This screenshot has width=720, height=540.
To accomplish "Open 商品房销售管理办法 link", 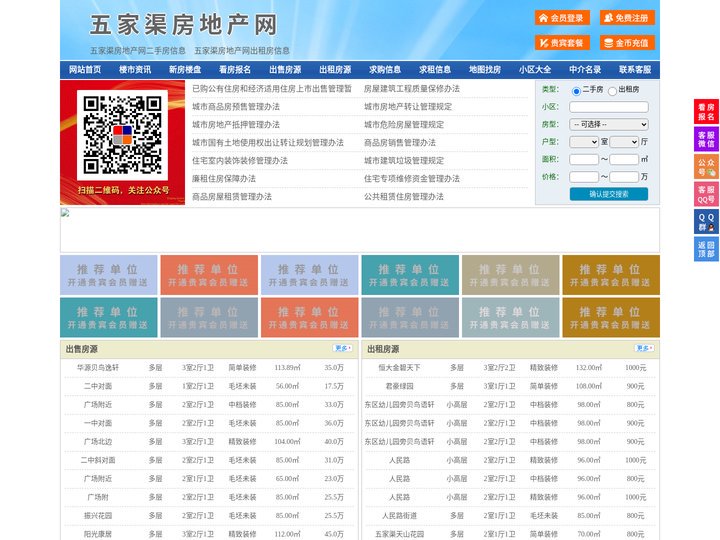I will [400, 143].
